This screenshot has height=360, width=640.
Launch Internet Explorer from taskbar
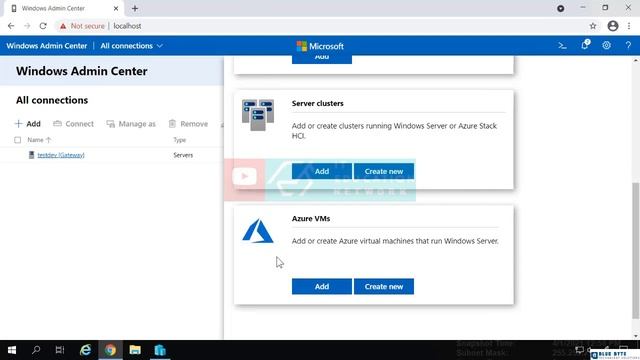point(85,350)
